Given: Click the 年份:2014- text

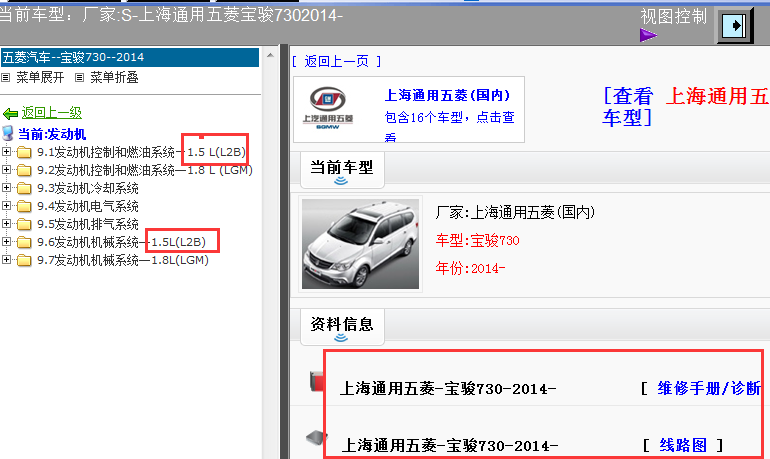Looking at the screenshot, I should (470, 269).
